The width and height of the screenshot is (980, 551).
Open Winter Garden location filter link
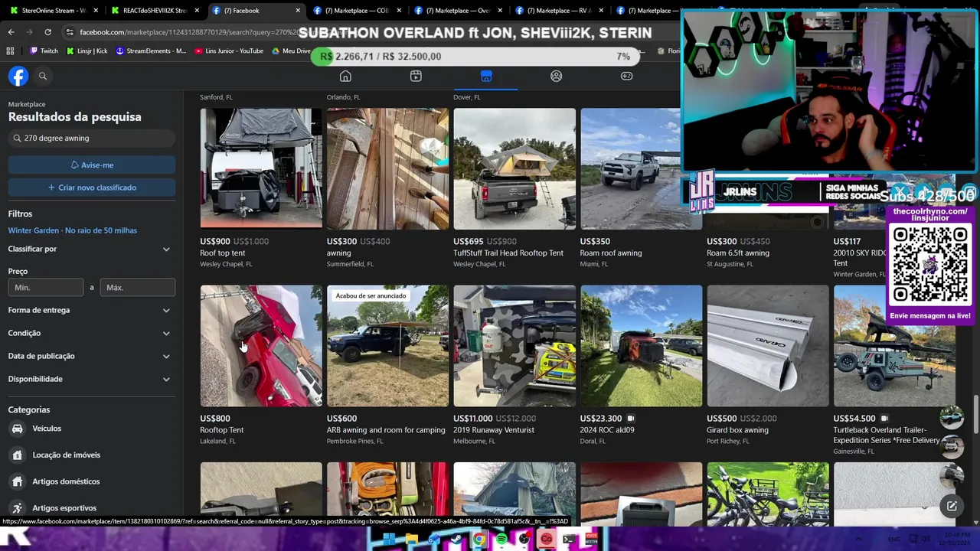73,230
